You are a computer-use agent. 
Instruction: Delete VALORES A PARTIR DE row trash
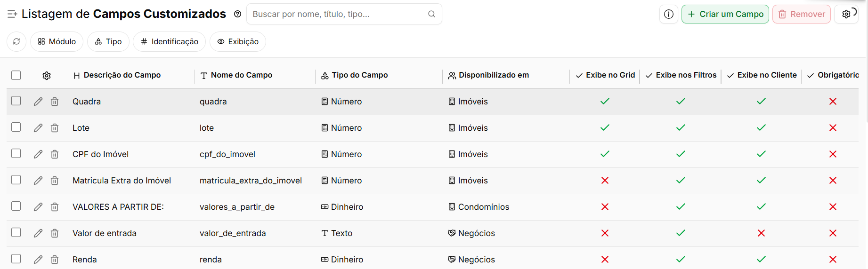click(55, 207)
